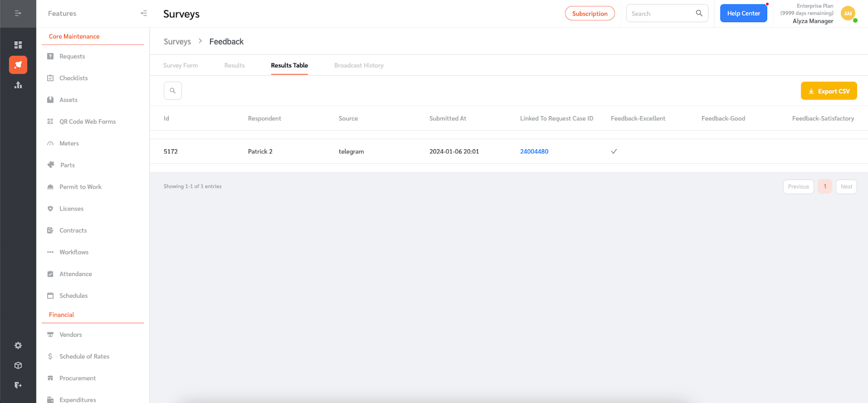Select the orange rocket features icon
868x403 pixels.
tap(18, 65)
